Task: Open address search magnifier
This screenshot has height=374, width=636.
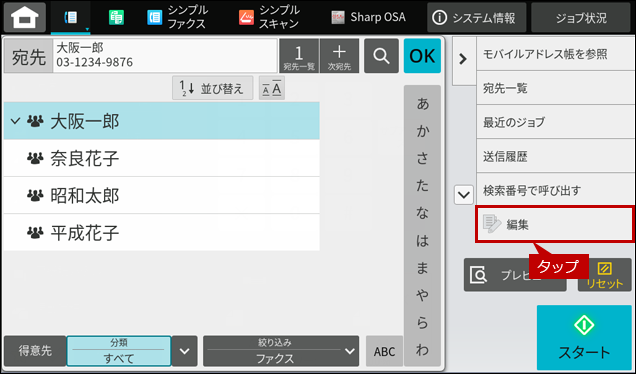Action: (x=381, y=56)
